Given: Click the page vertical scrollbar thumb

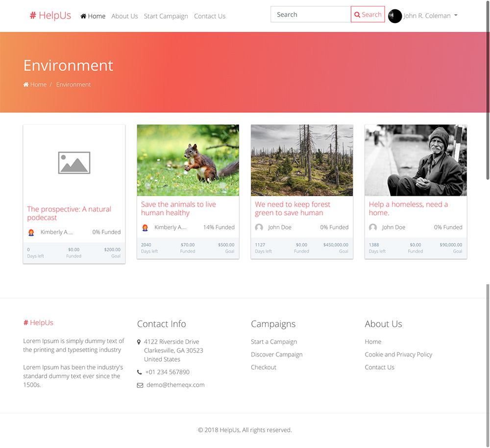Looking at the screenshot, I should click(x=488, y=91).
